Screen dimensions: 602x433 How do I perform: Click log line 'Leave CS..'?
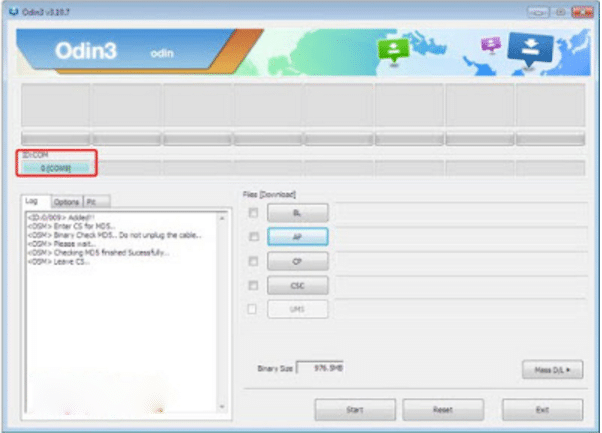click(59, 262)
